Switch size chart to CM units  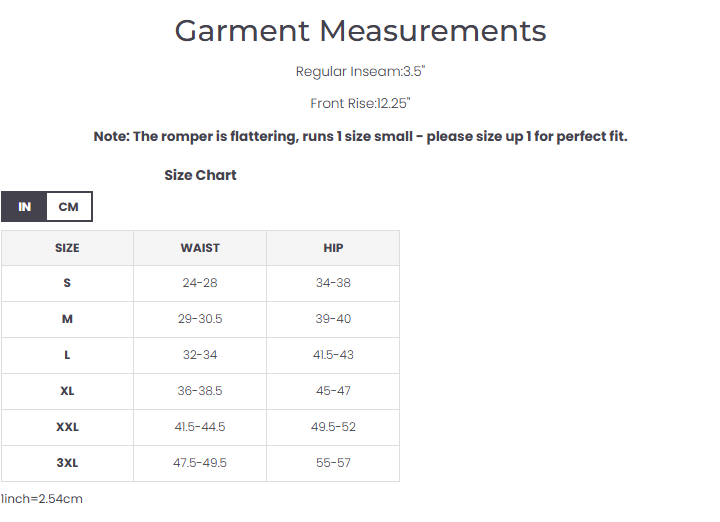tap(68, 207)
